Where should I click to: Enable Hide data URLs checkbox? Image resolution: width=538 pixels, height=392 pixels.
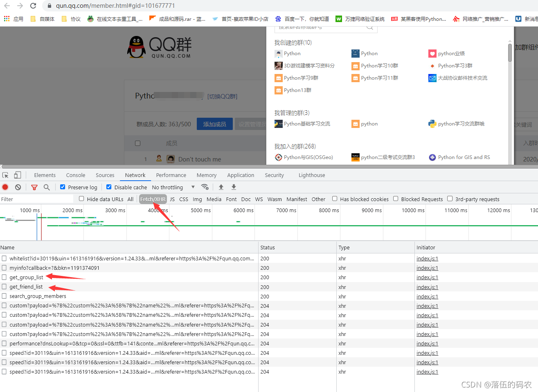(x=81, y=199)
